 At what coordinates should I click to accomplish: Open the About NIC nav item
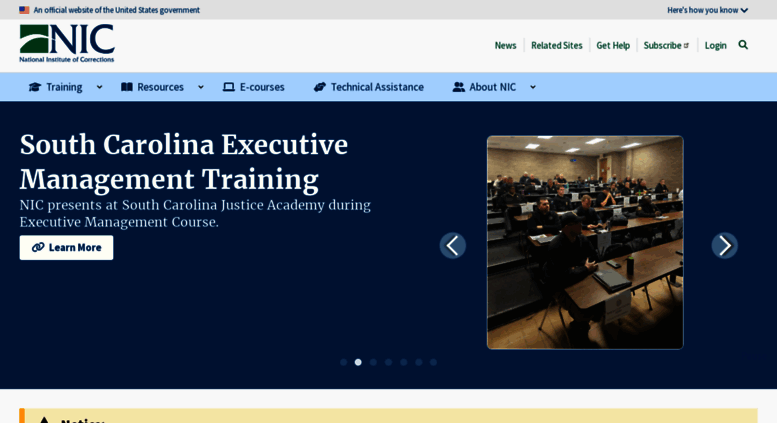pos(493,87)
